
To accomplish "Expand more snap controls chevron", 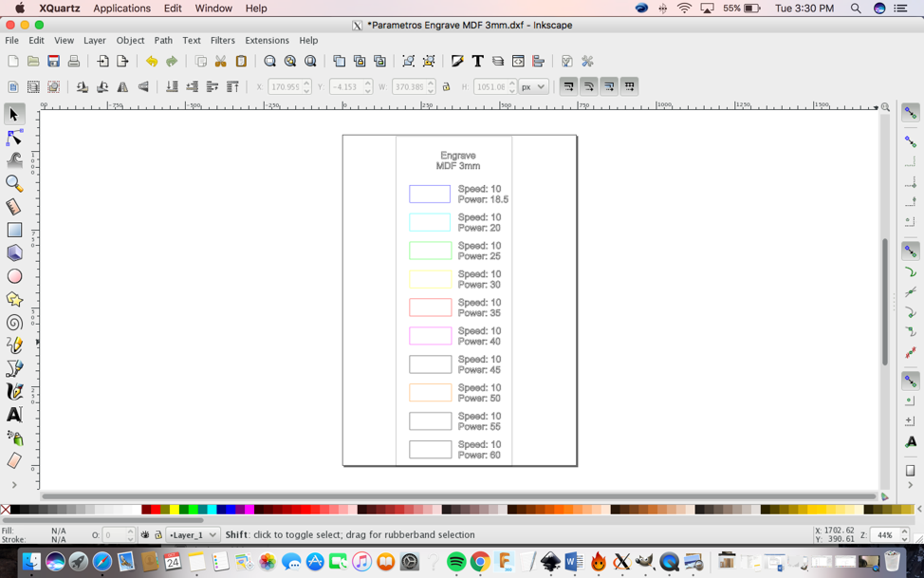I will [x=911, y=485].
